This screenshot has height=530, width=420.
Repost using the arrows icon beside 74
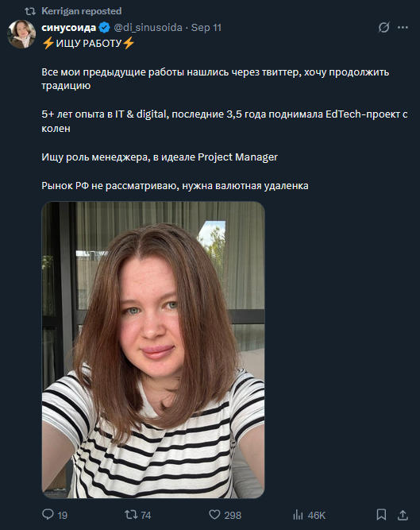coord(131,514)
